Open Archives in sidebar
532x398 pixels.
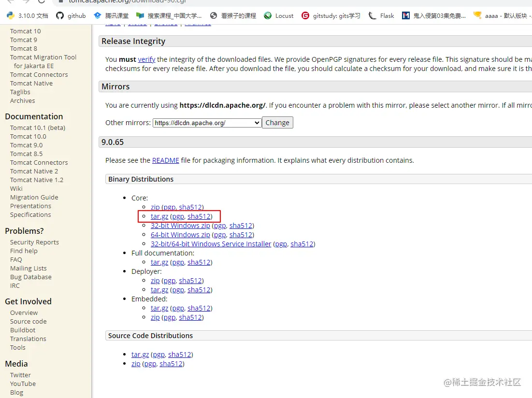point(22,100)
